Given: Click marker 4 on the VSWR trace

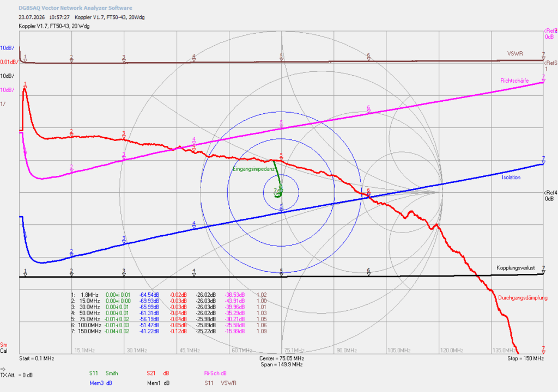Looking at the screenshot, I should click(194, 58).
